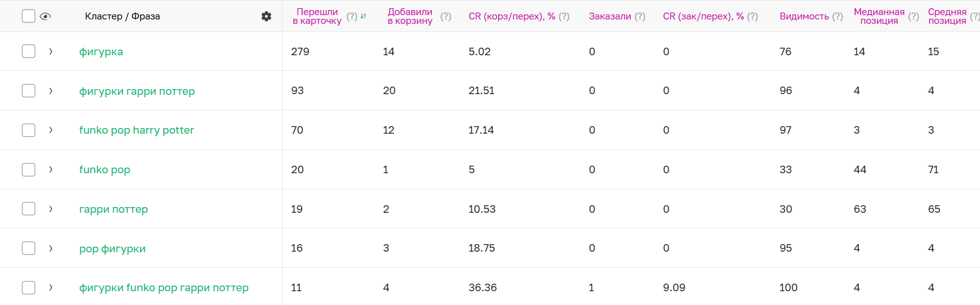Open the фигурки funko pop гарри поттер link
The image size is (980, 305).
click(x=164, y=287)
